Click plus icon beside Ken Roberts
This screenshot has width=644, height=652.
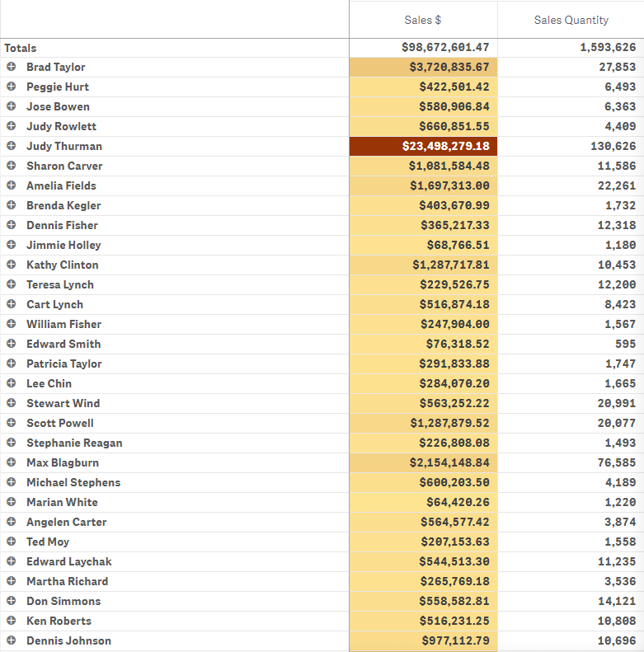pos(12,621)
